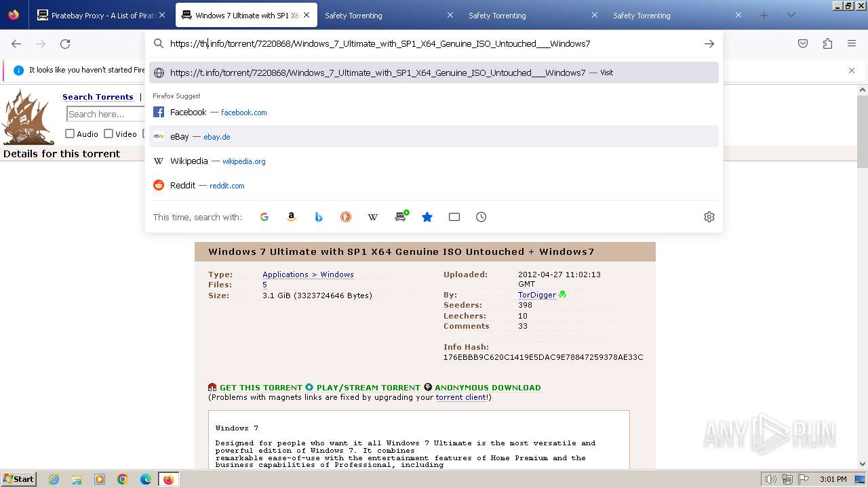This screenshot has height=488, width=868.
Task: Click the Firefox View icon in the tab strip
Action: pos(14,15)
